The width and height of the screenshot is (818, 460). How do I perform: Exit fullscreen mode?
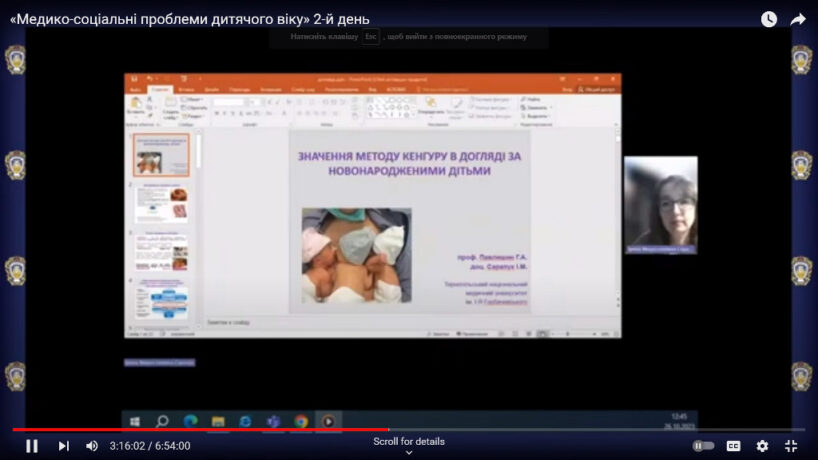tap(791, 446)
